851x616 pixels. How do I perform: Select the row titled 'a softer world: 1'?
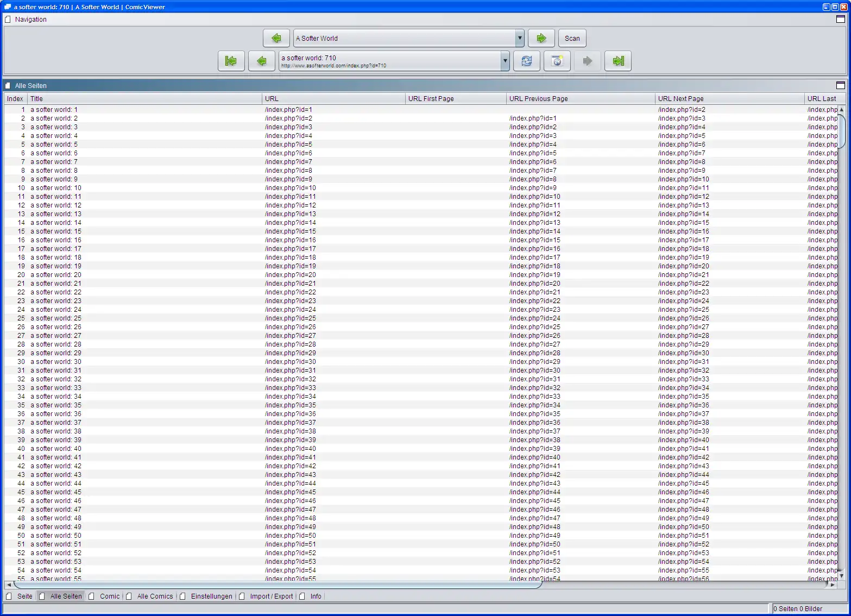pos(421,109)
